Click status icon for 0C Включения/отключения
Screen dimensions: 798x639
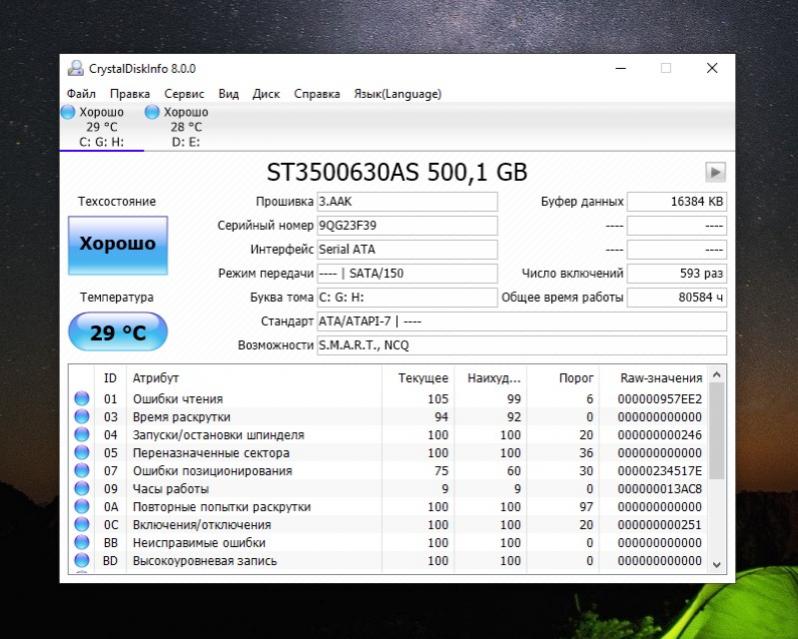[82, 525]
